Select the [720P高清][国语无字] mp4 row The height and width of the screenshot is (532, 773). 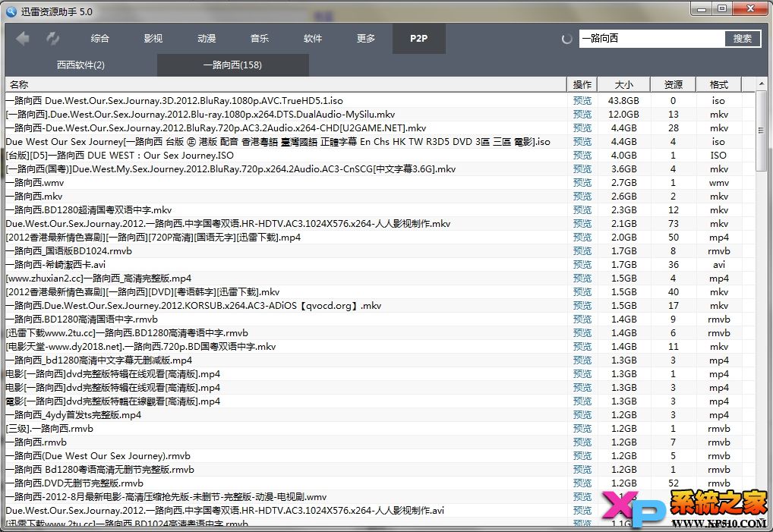(380, 238)
